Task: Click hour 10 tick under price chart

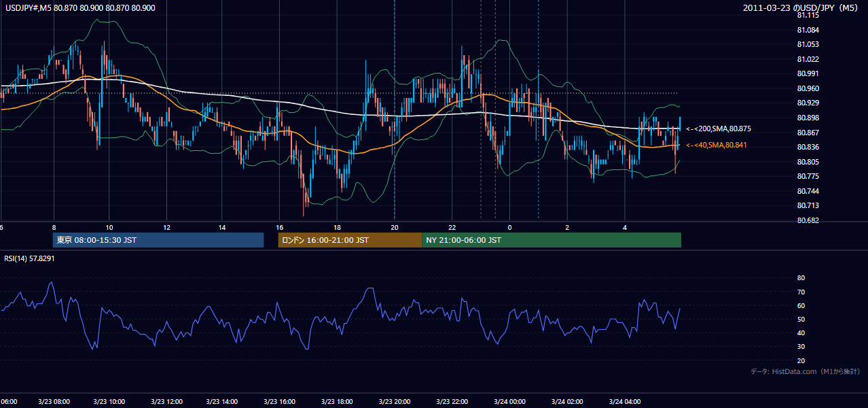Action: pos(109,227)
